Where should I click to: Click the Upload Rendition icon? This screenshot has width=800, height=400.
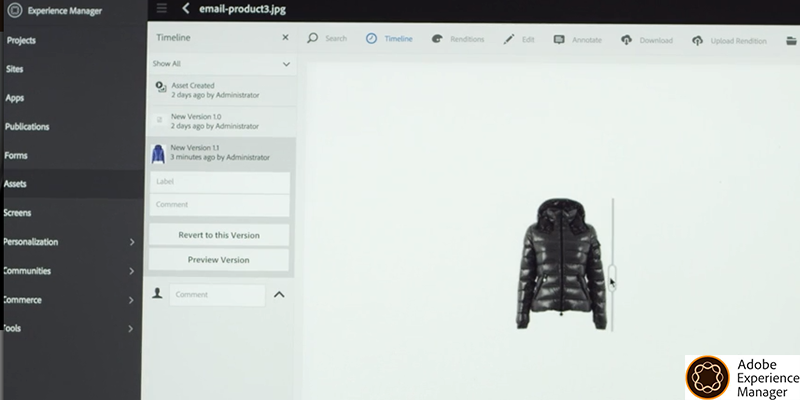click(695, 40)
